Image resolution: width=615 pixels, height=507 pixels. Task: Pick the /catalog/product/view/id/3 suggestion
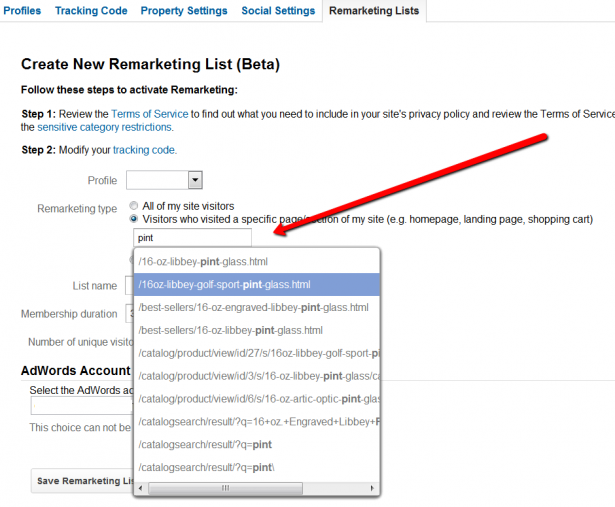(257, 376)
